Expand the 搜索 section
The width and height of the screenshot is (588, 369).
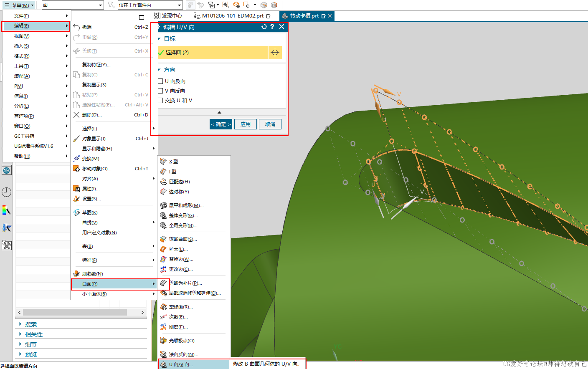(20, 324)
